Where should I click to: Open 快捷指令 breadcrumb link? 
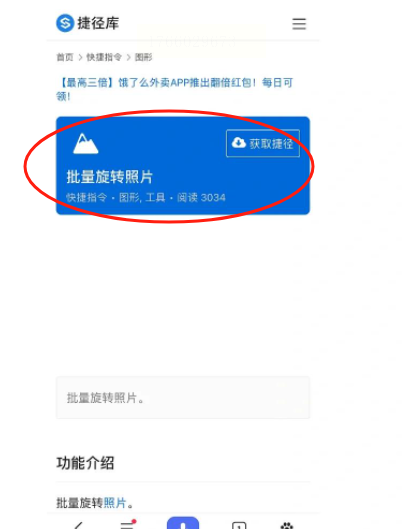coord(104,57)
